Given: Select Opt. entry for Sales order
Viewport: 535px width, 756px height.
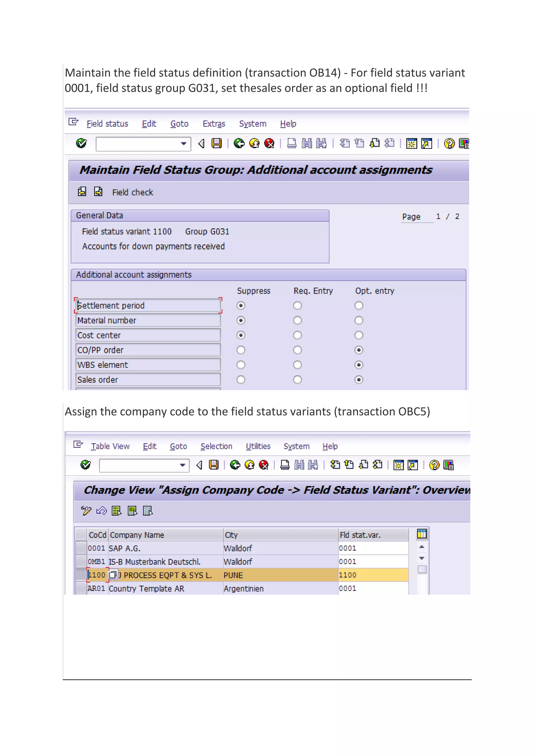Looking at the screenshot, I should (359, 380).
